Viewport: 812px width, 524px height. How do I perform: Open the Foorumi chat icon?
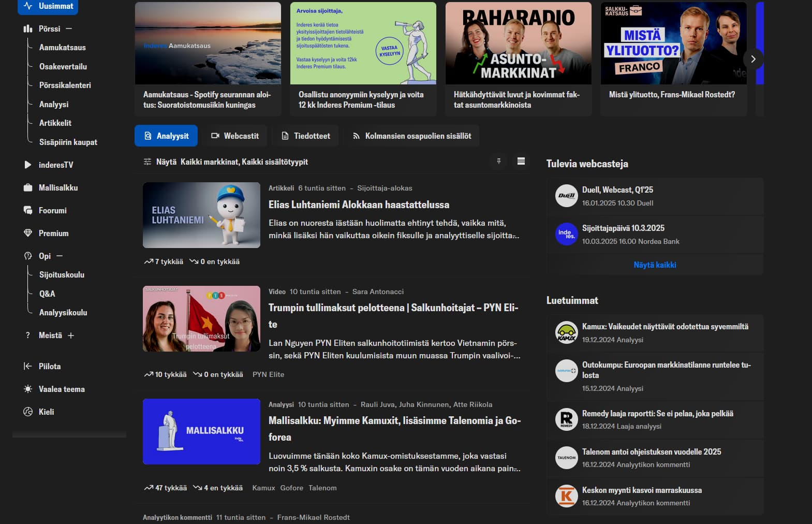pos(28,211)
